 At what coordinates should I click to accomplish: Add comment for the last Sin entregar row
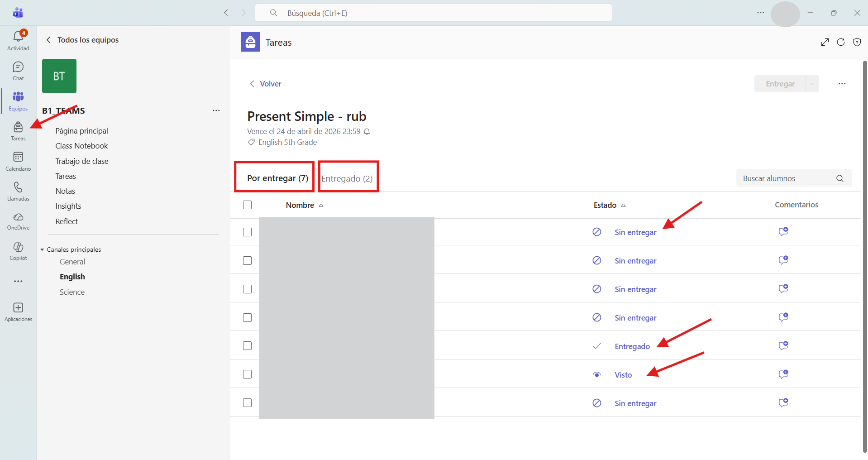783,403
